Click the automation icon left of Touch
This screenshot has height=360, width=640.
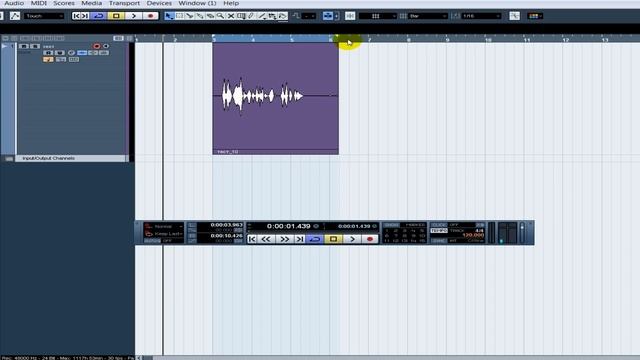click(15, 16)
